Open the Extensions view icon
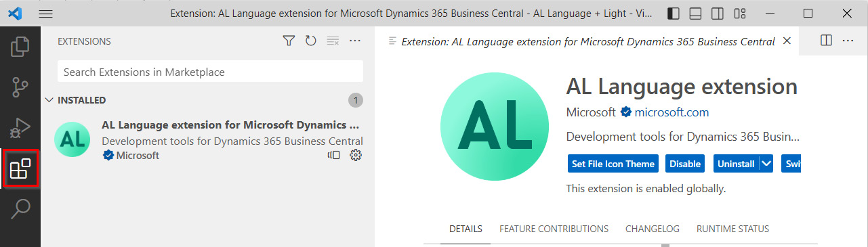Image resolution: width=868 pixels, height=247 pixels. [21, 169]
